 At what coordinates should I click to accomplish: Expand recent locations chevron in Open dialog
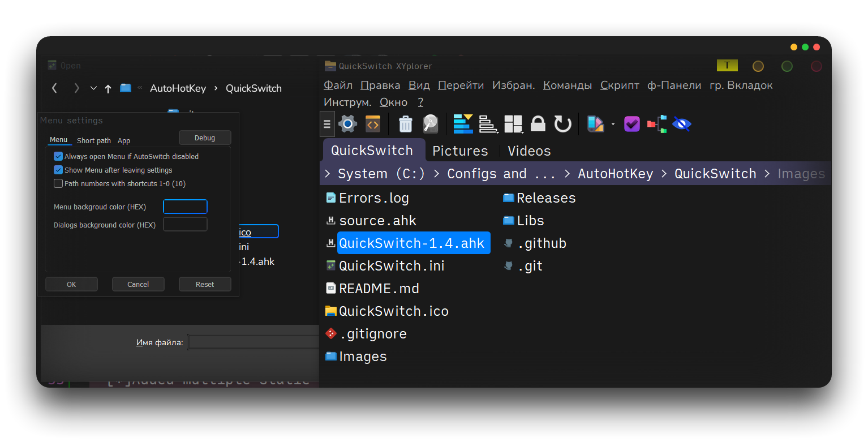point(94,88)
